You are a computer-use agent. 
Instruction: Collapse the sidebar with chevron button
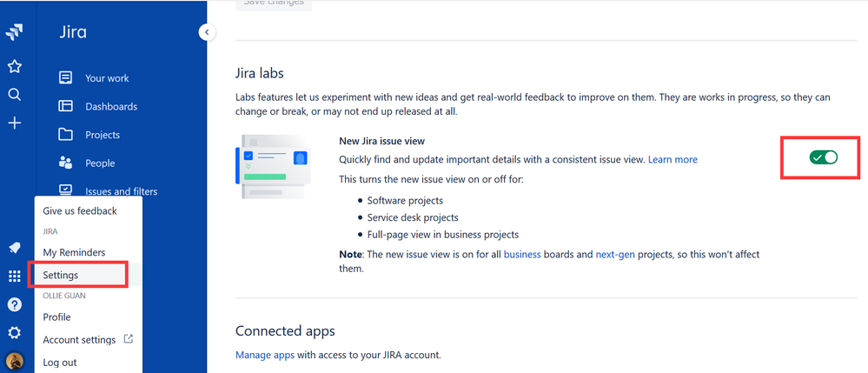[x=207, y=32]
